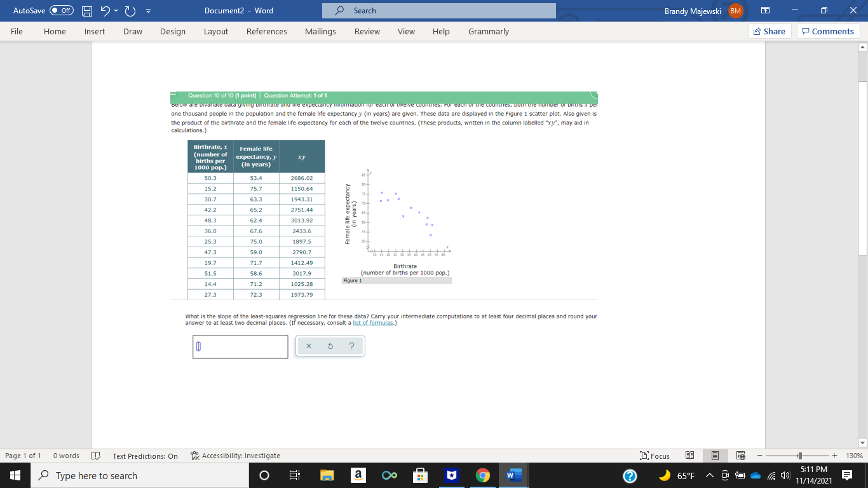868x488 pixels.
Task: Open the 'list of formulas' link
Action: [372, 322]
